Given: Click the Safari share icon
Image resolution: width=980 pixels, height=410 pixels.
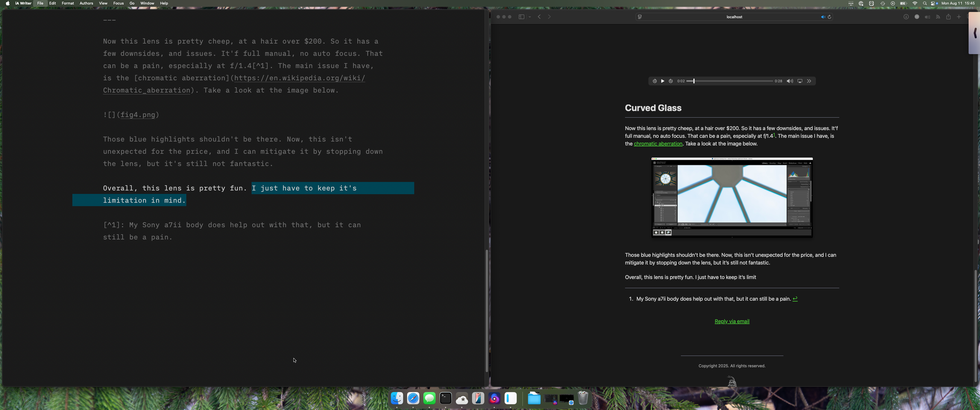Looking at the screenshot, I should 948,17.
